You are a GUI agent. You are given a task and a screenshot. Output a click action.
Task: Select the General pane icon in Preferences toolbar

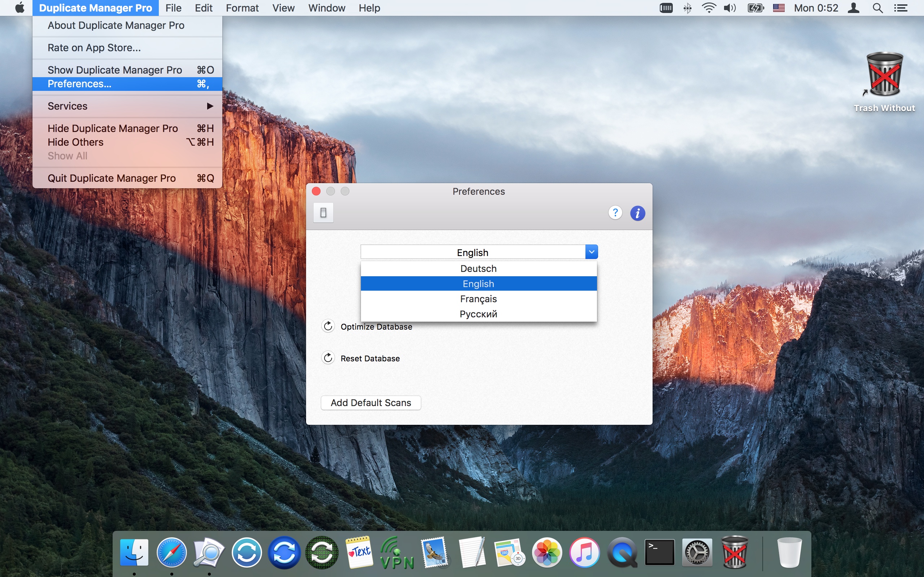coord(323,212)
